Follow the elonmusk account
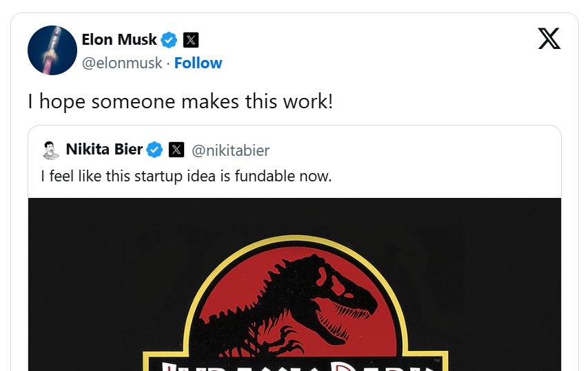This screenshot has width=588, height=371. tap(198, 63)
